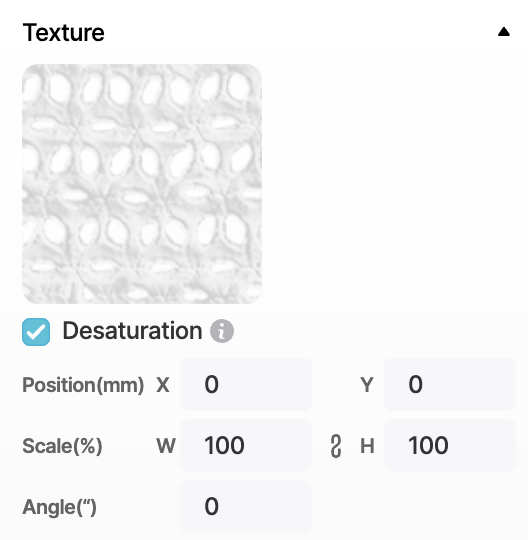Click the Angle(°) label

tap(60, 507)
